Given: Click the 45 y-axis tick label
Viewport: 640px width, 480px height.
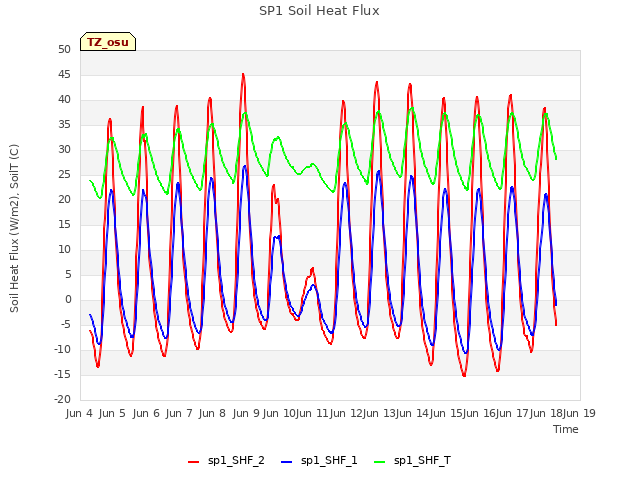Looking at the screenshot, I should click(x=64, y=75).
